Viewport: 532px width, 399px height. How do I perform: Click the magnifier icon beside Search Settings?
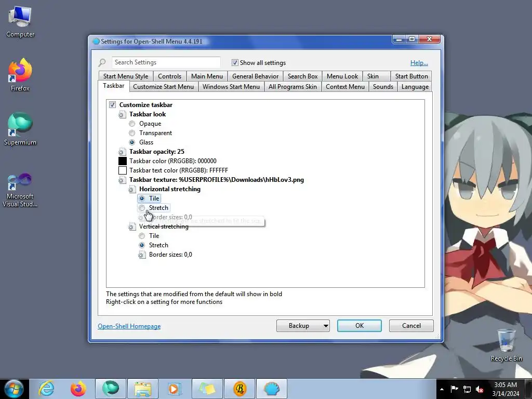102,63
